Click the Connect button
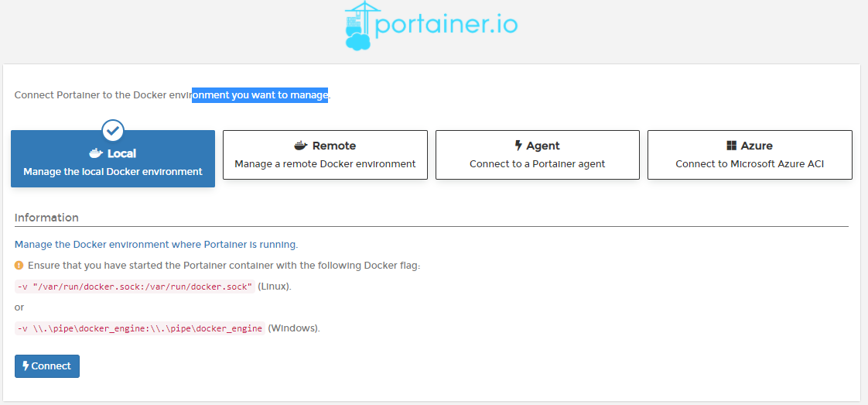The height and width of the screenshot is (405, 868). pyautogui.click(x=47, y=366)
